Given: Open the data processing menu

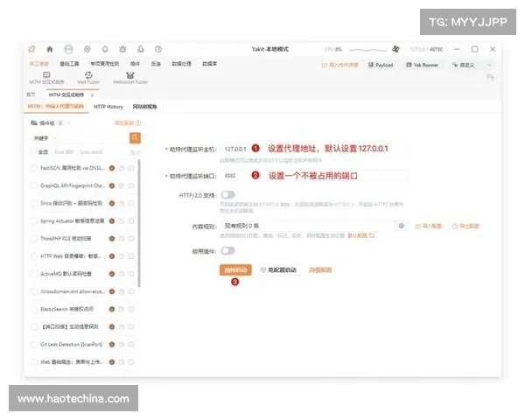Looking at the screenshot, I should (181, 64).
